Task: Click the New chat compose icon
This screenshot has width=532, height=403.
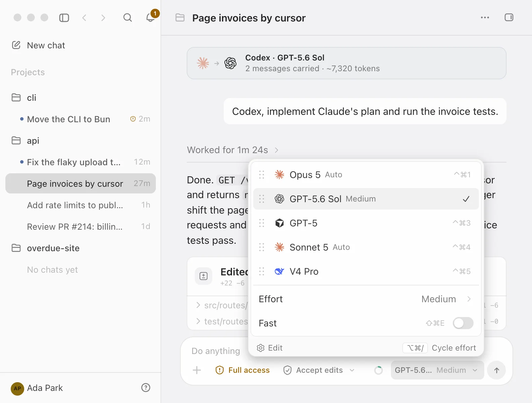Action: [16, 45]
